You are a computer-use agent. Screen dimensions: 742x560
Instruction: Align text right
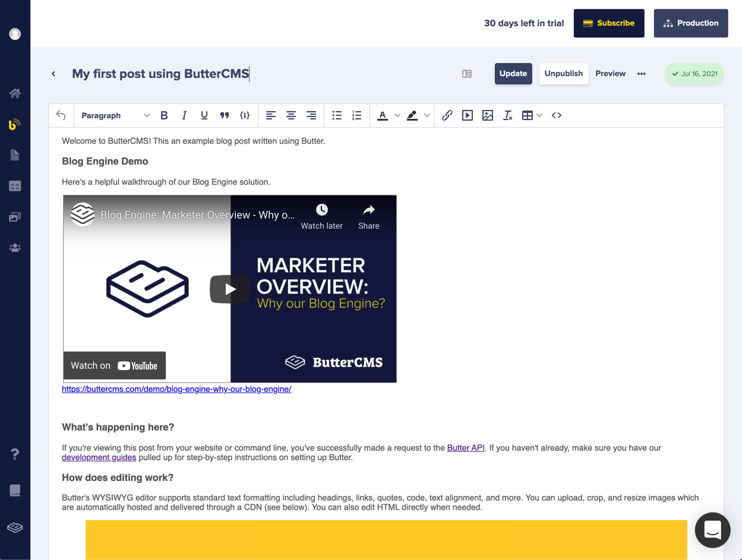(x=311, y=115)
